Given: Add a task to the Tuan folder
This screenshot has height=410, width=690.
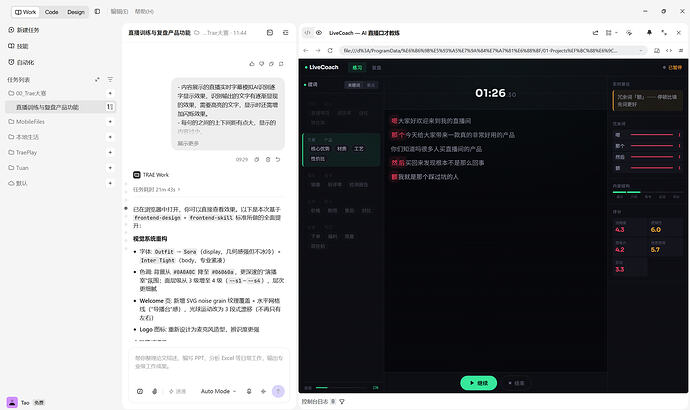Looking at the screenshot, I should [110, 168].
